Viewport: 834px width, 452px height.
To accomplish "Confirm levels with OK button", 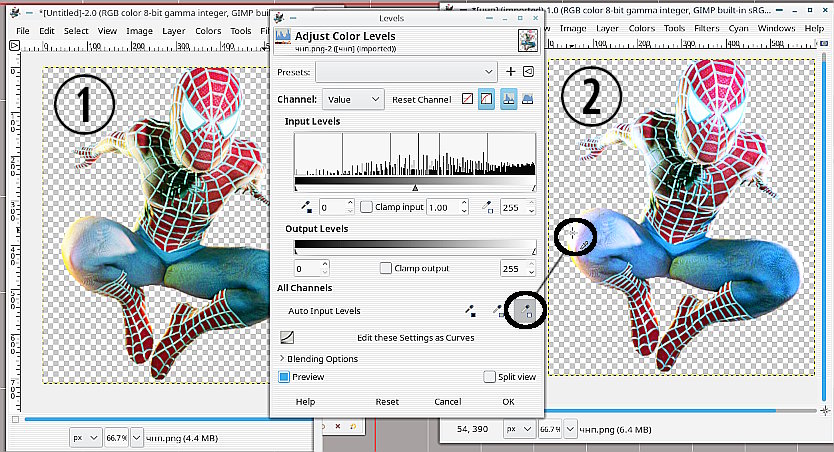I will [x=508, y=402].
